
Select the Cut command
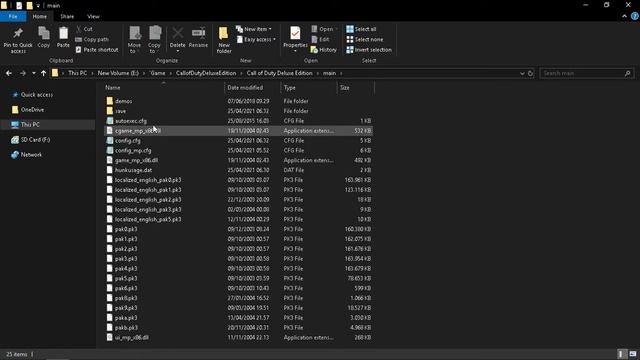[x=84, y=29]
